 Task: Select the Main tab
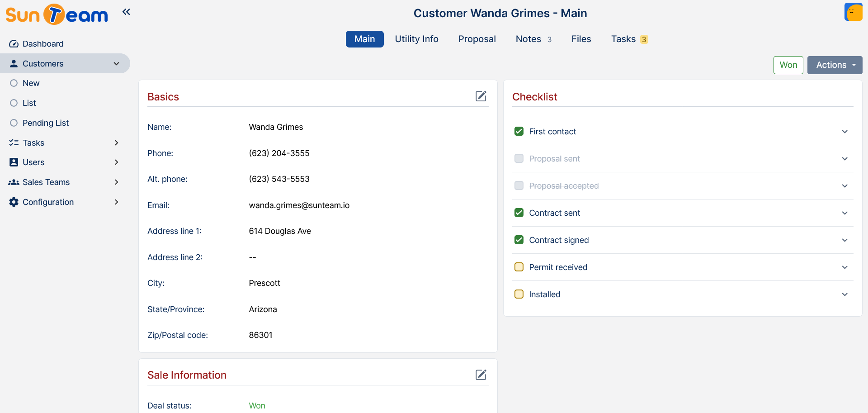[364, 39]
